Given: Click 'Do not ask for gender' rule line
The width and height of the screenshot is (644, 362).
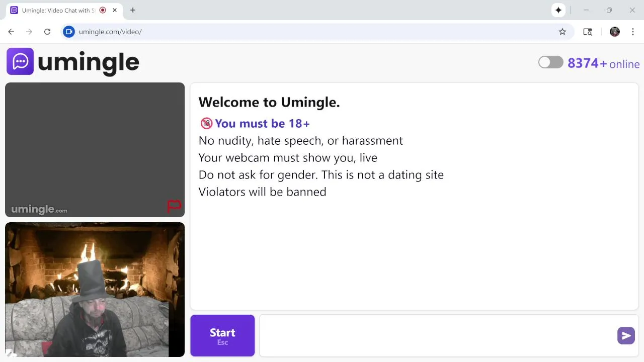Looking at the screenshot, I should (x=321, y=175).
